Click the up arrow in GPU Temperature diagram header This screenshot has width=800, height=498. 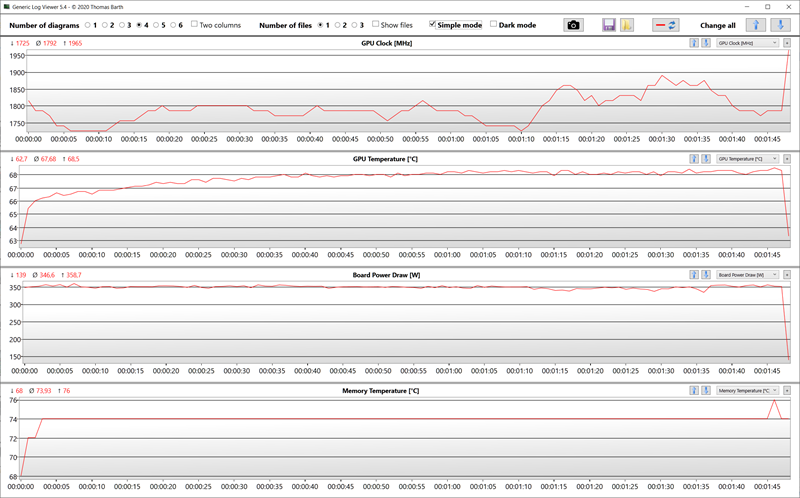(694, 159)
